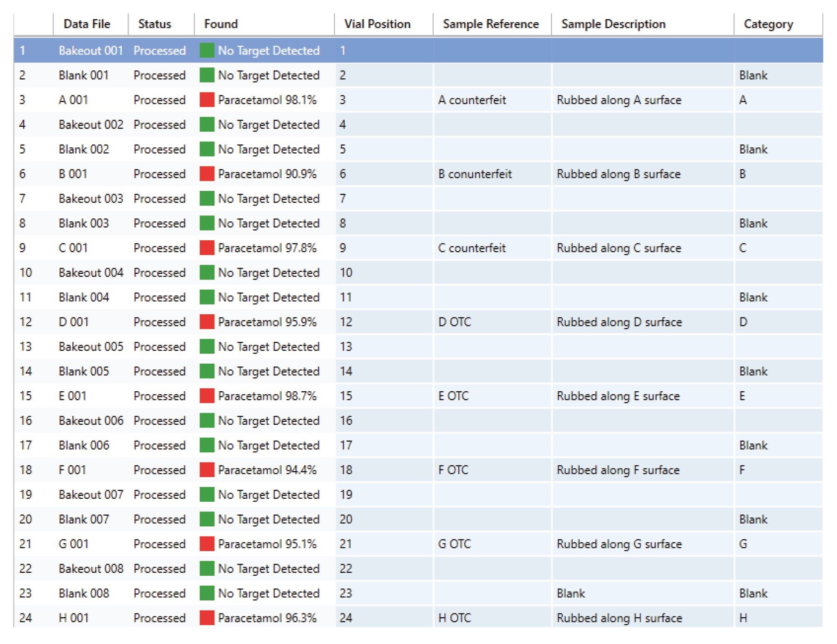The height and width of the screenshot is (644, 837).
Task: Select the Bakeout 006 data file
Action: pyautogui.click(x=91, y=421)
